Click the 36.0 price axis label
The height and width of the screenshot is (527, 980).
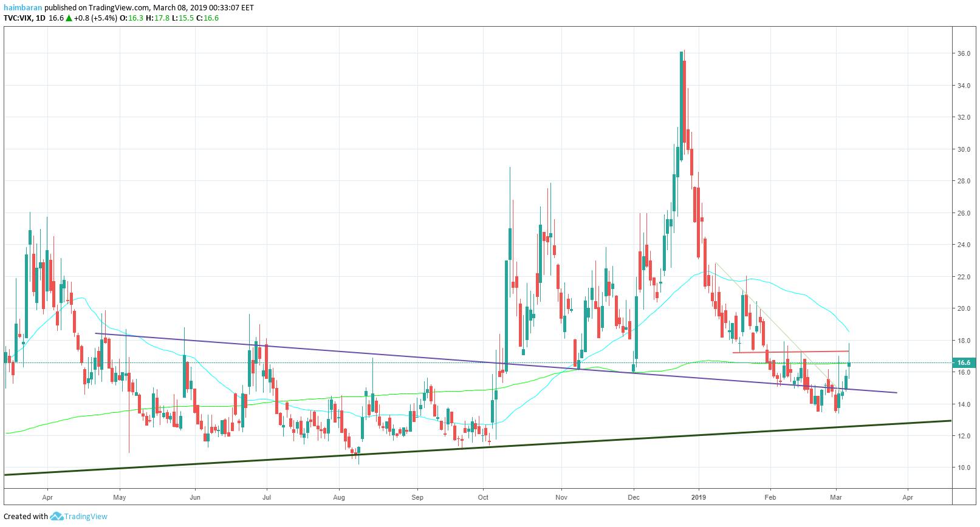(x=964, y=53)
